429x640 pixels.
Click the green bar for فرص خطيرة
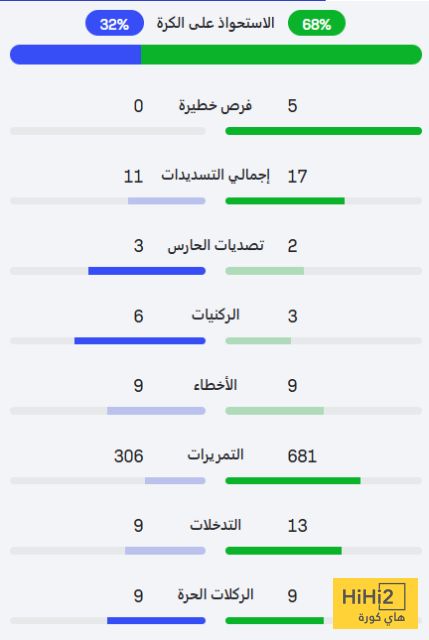323,131
